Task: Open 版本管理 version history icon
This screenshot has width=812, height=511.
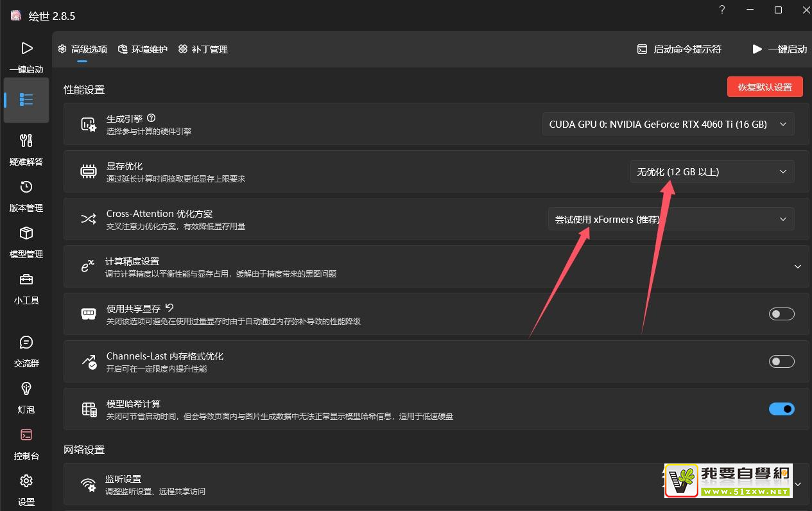Action: click(26, 187)
